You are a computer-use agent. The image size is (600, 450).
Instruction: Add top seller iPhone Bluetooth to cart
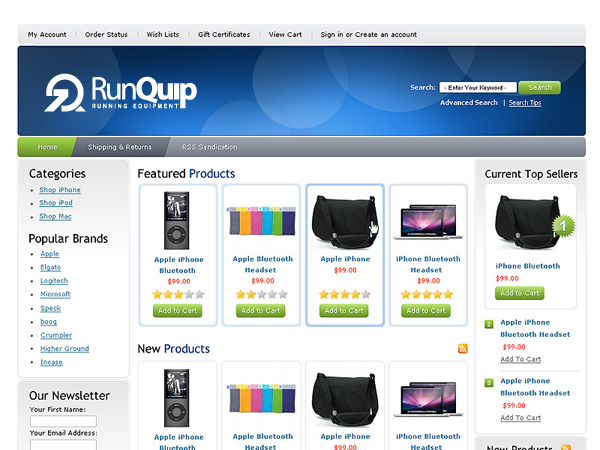[x=519, y=293]
